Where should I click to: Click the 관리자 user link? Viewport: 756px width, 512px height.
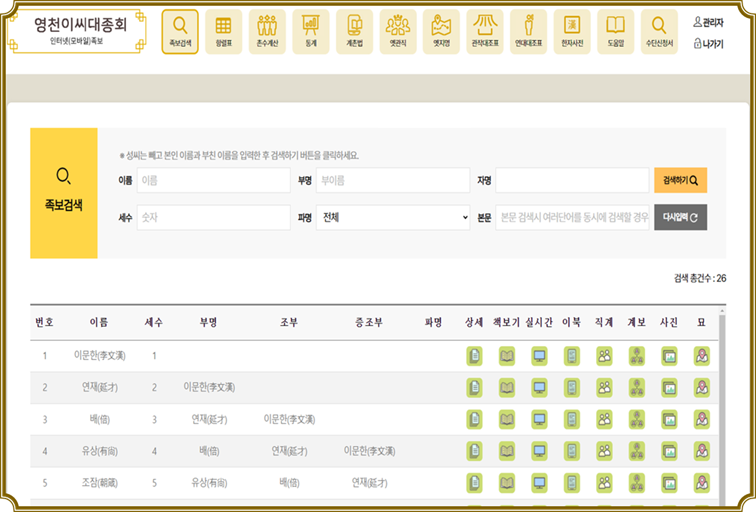(x=708, y=22)
